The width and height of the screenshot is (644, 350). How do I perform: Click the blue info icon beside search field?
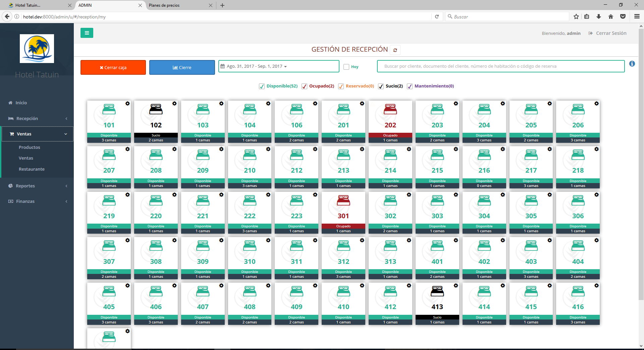tap(632, 64)
